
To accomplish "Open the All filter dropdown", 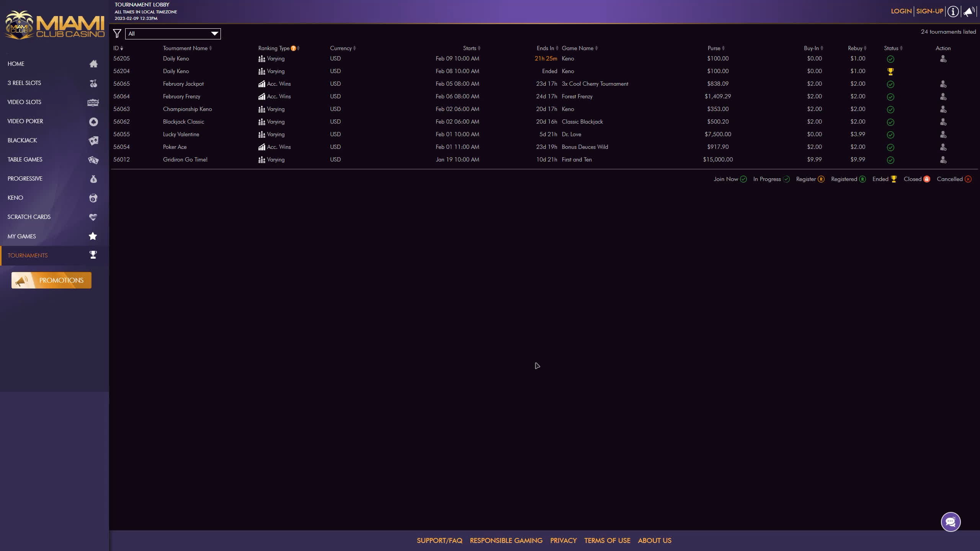I will (x=173, y=34).
